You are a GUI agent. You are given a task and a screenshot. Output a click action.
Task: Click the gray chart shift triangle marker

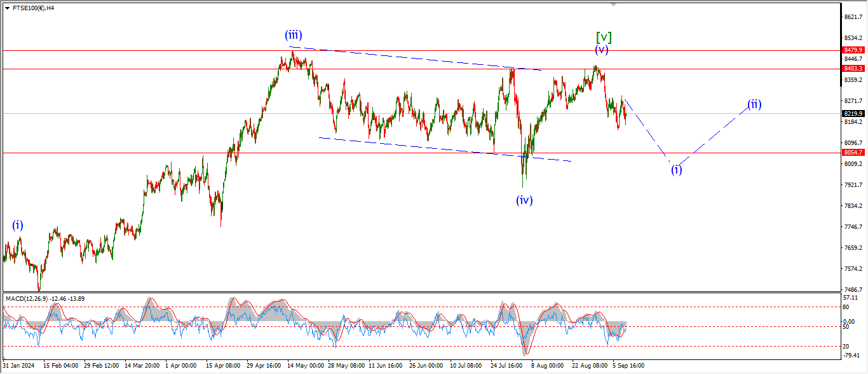click(613, 4)
